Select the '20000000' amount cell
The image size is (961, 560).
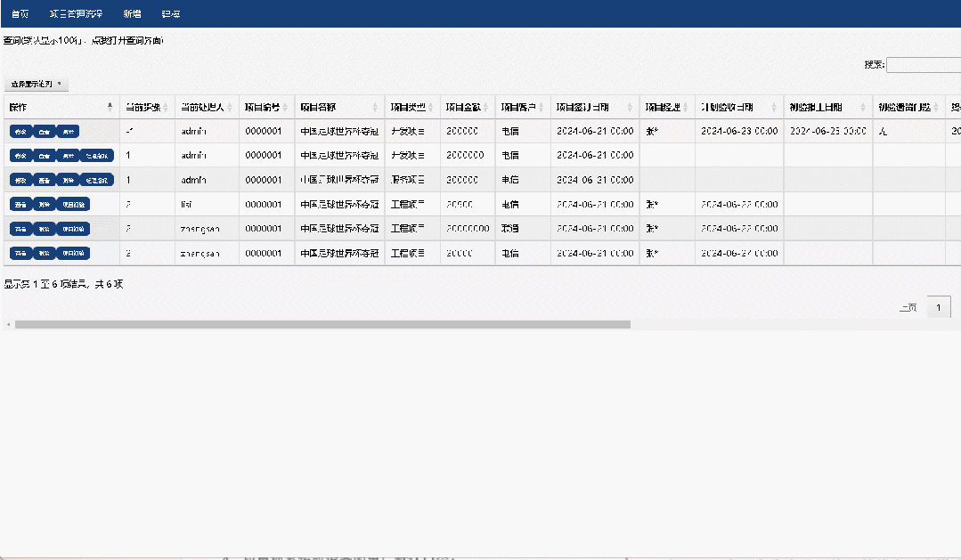pyautogui.click(x=468, y=229)
